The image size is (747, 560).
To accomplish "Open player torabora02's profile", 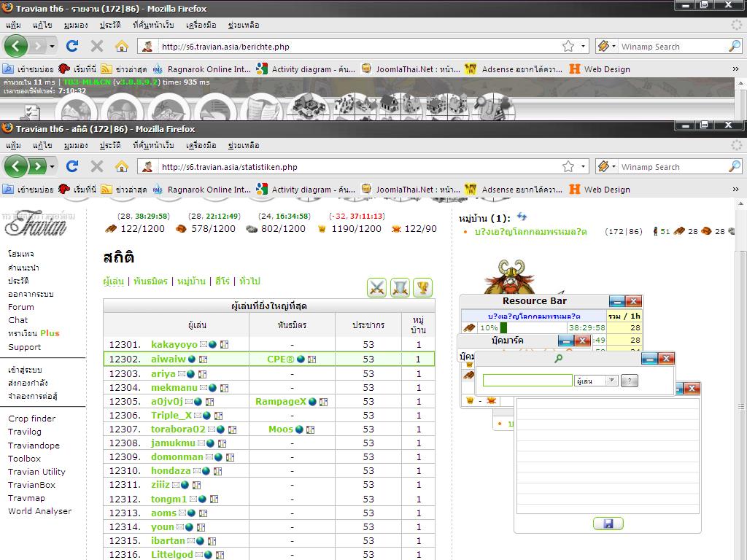I will [178, 429].
